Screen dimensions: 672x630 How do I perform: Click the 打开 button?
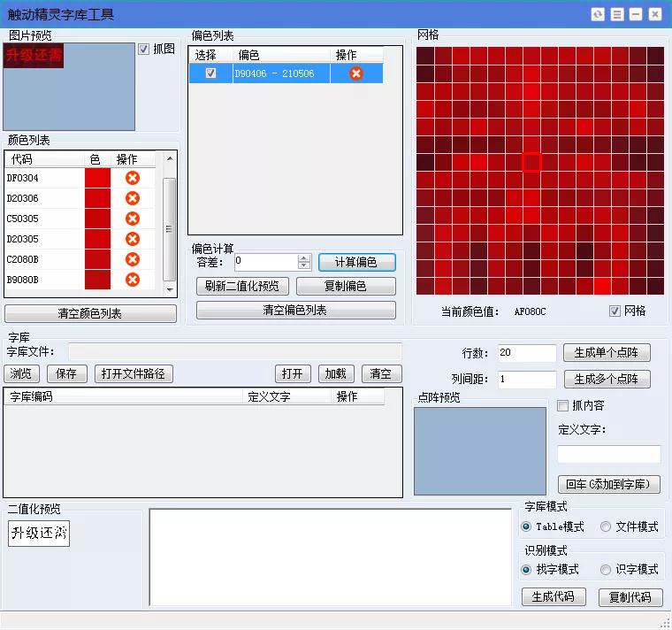point(293,373)
